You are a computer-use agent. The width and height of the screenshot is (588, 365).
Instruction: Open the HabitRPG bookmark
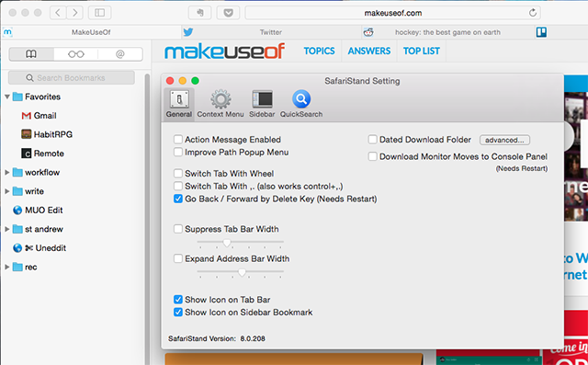[x=47, y=134]
